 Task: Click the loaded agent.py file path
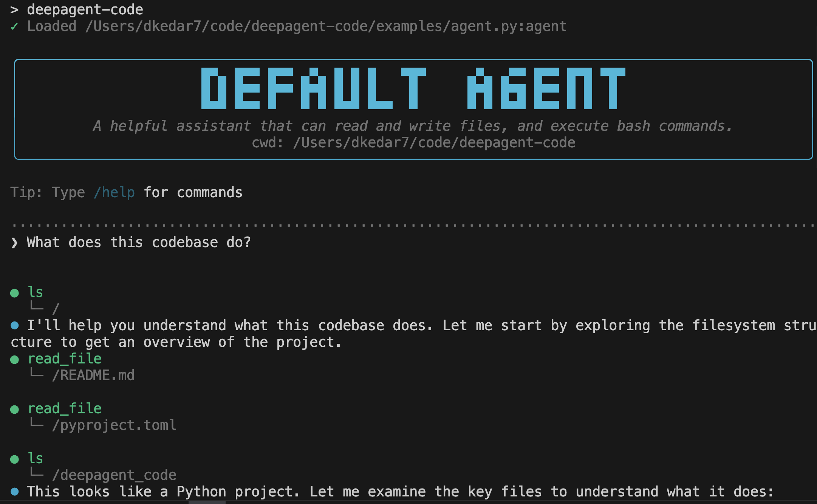(326, 26)
